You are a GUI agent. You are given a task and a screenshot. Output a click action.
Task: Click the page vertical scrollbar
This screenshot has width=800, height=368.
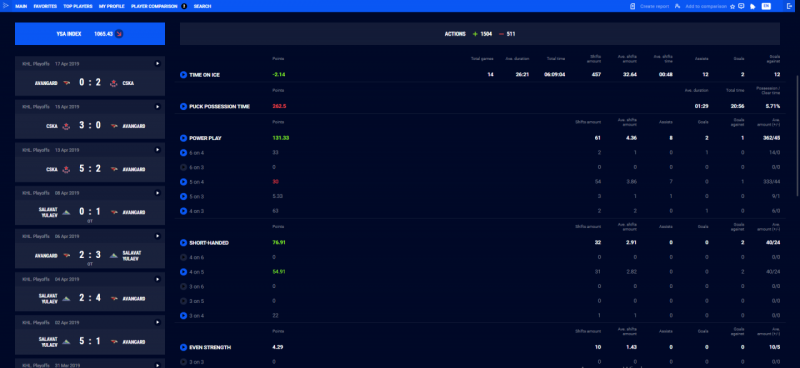797,135
